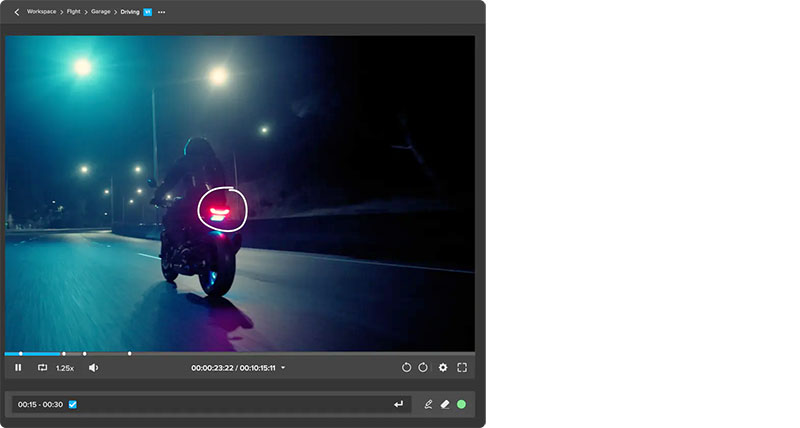
Task: Open the more options ellipsis menu
Action: tap(162, 12)
